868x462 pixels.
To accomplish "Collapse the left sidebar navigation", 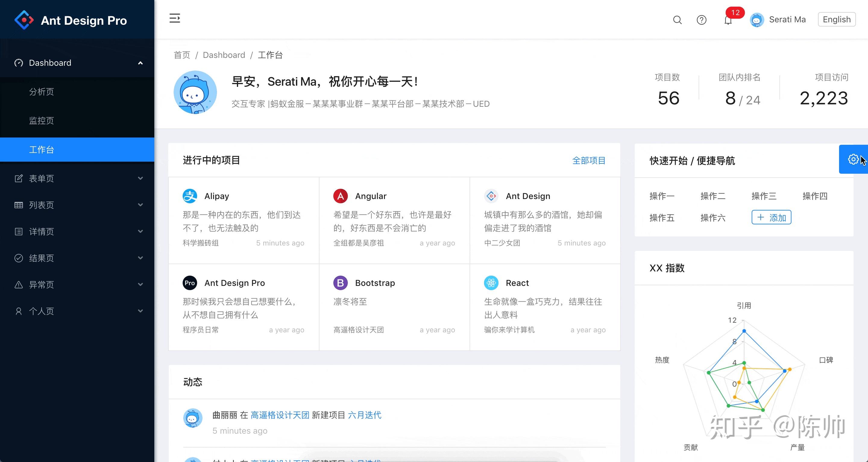I will (x=175, y=19).
